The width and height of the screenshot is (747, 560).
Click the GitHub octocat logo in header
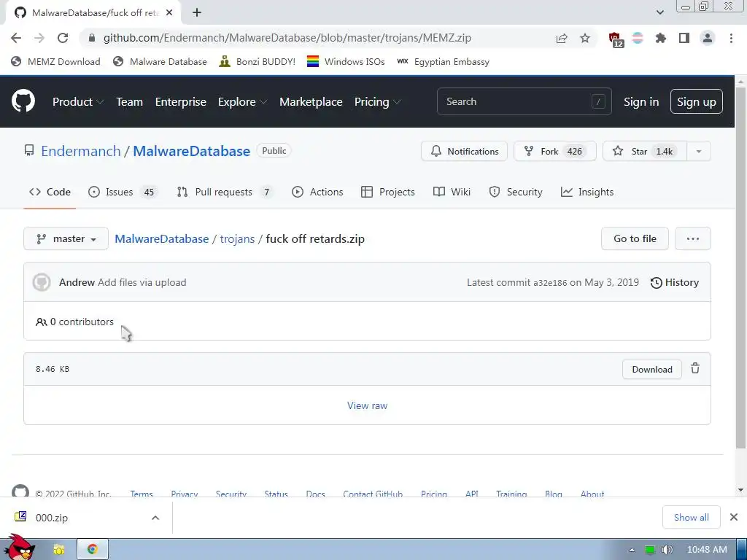[x=23, y=101]
